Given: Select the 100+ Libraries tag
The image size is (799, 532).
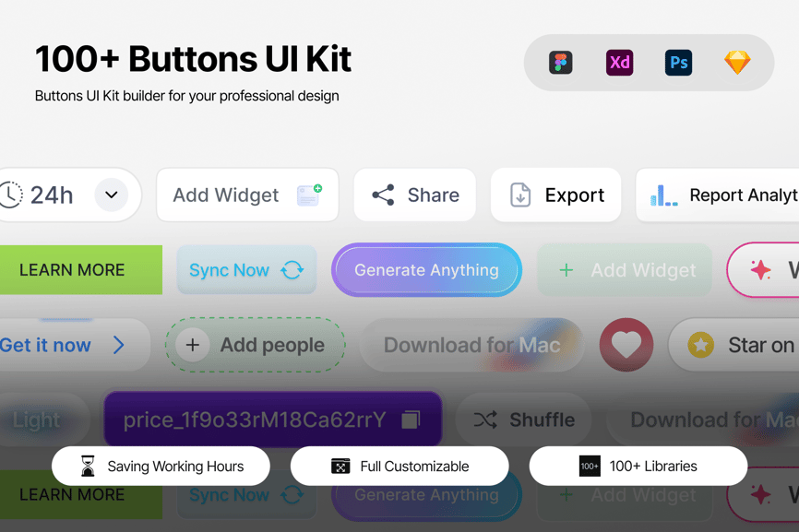Looking at the screenshot, I should point(638,467).
